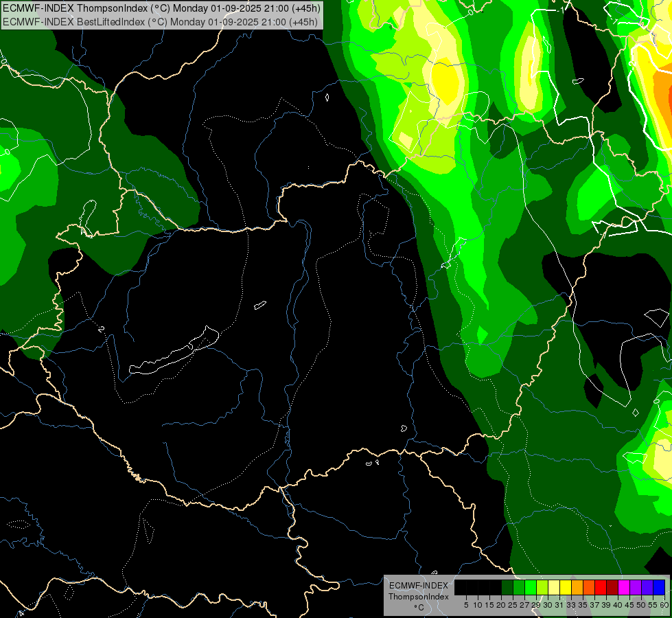Click the orange-red 35-37 legend swatch
The image size is (672, 618).
(x=589, y=587)
